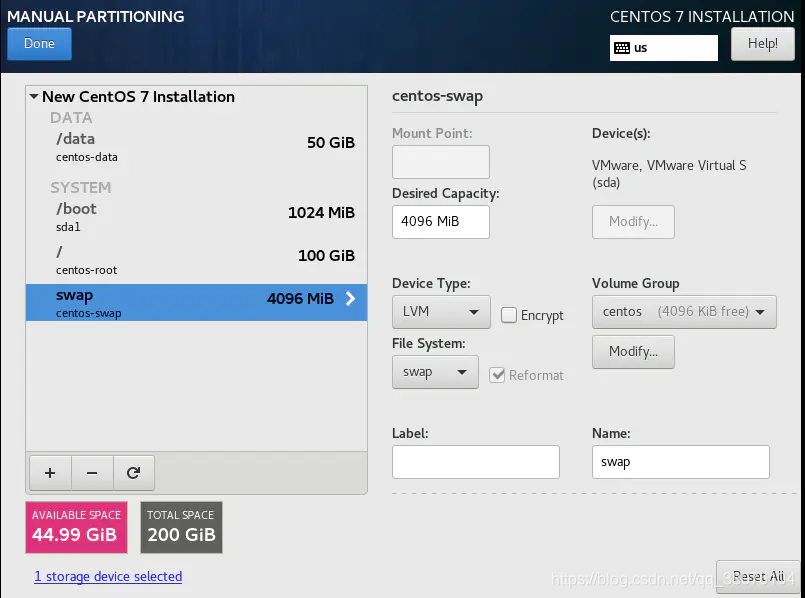Image resolution: width=805 pixels, height=598 pixels.
Task: Open the Volume Group centos dropdown
Action: [684, 312]
